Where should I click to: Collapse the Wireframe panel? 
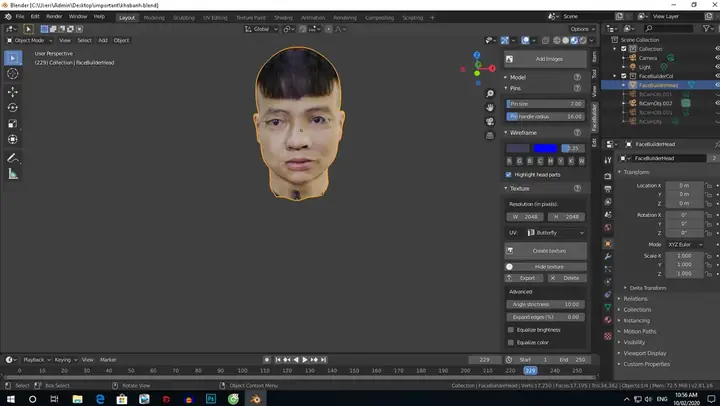523,133
